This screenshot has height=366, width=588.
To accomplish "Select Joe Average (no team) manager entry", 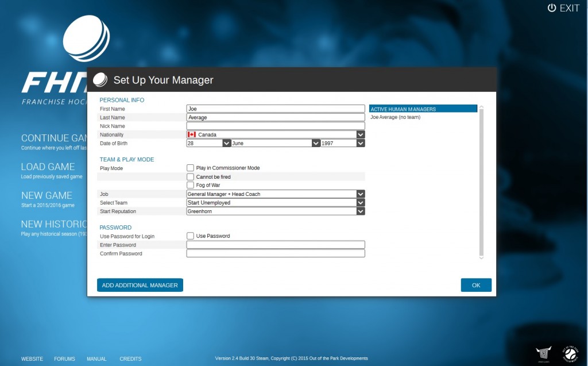I will [x=395, y=117].
